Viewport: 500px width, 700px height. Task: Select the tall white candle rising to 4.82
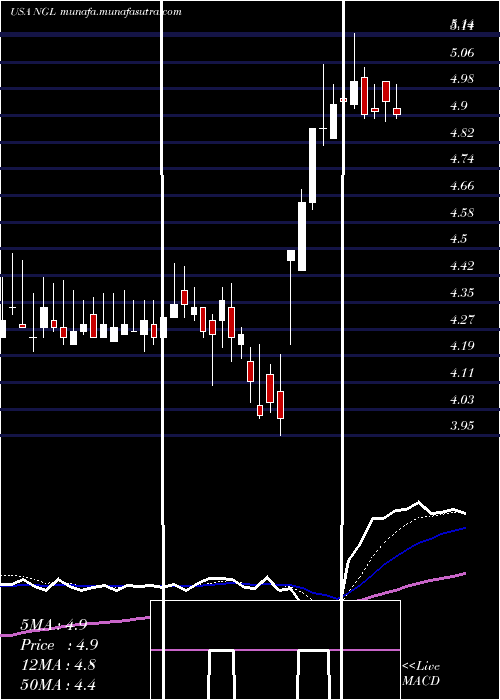point(312,166)
